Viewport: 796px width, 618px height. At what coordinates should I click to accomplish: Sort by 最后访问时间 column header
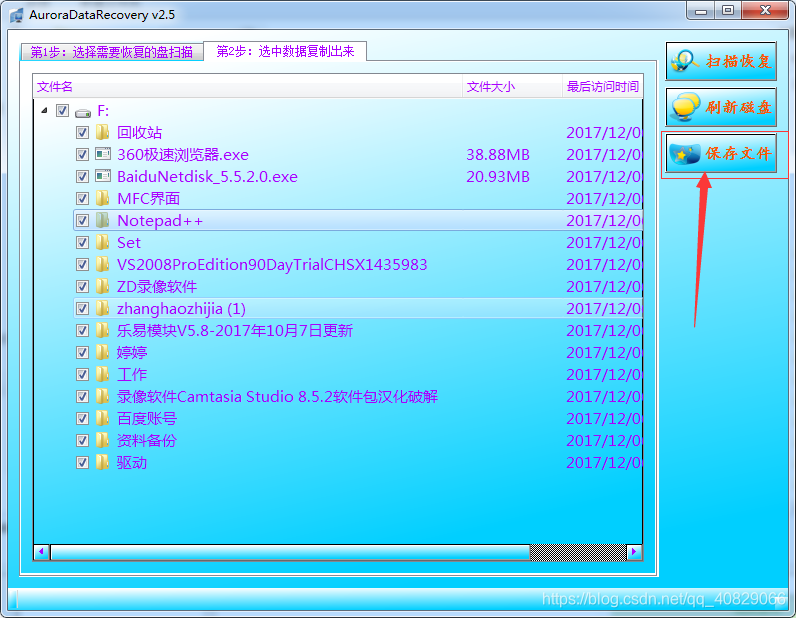click(603, 87)
